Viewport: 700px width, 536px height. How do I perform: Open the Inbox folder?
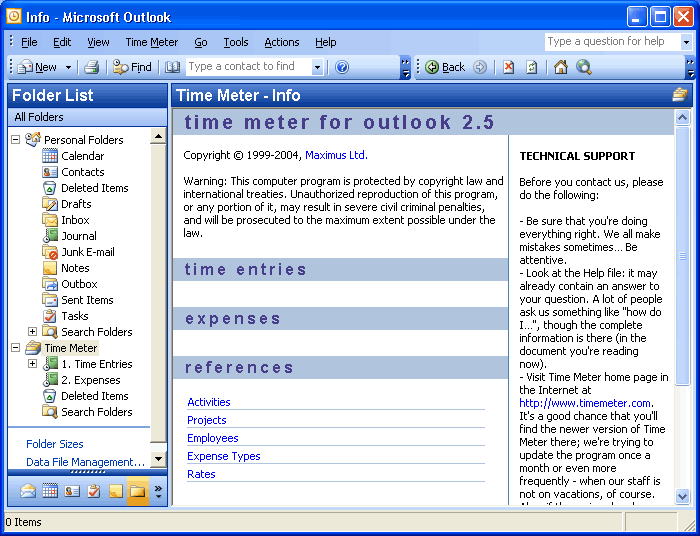(75, 220)
